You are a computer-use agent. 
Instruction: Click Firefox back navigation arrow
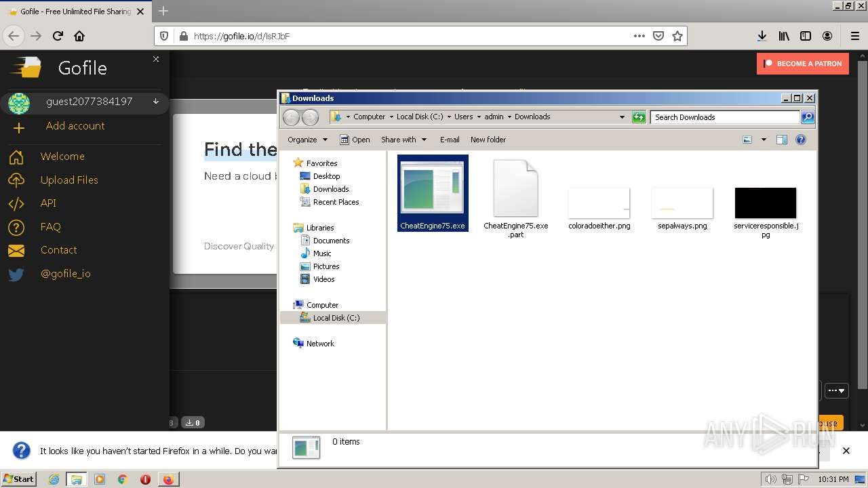click(x=14, y=36)
